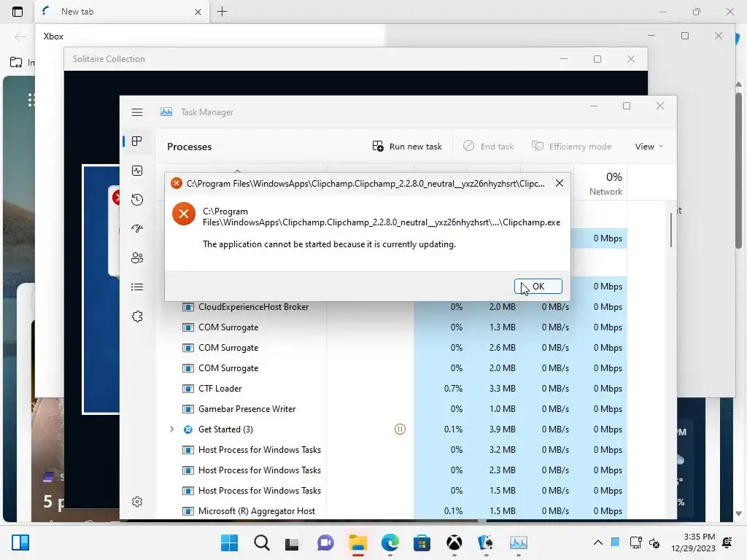Select the Processes tab icon in sidebar

[x=137, y=141]
